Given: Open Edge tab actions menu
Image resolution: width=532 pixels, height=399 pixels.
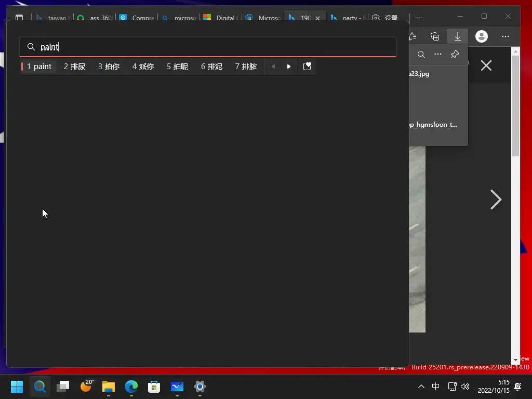Looking at the screenshot, I should pyautogui.click(x=19, y=18).
